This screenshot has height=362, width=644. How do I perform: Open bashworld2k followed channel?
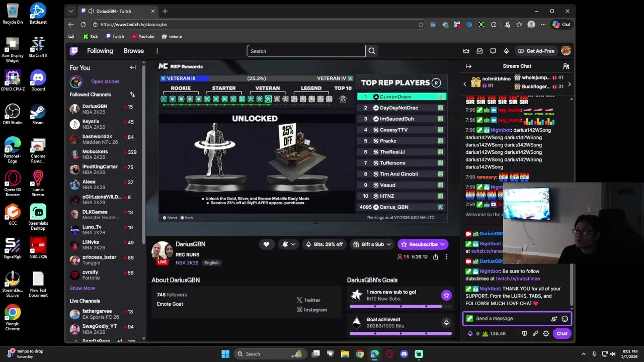click(x=106, y=139)
